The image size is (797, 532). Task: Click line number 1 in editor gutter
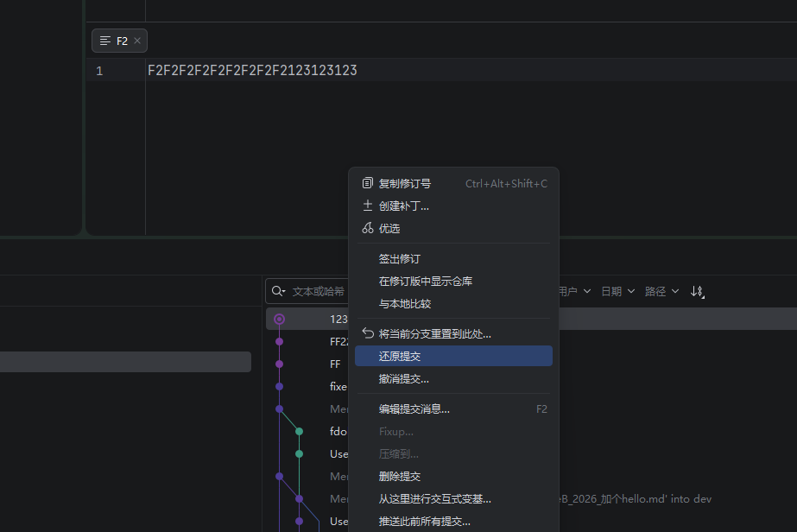click(99, 71)
